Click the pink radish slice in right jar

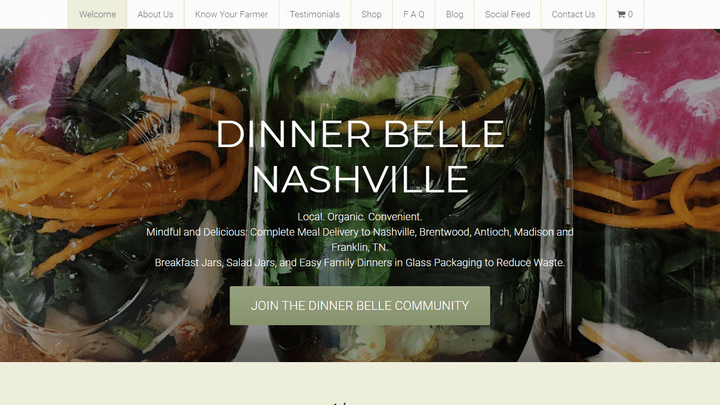(661, 92)
